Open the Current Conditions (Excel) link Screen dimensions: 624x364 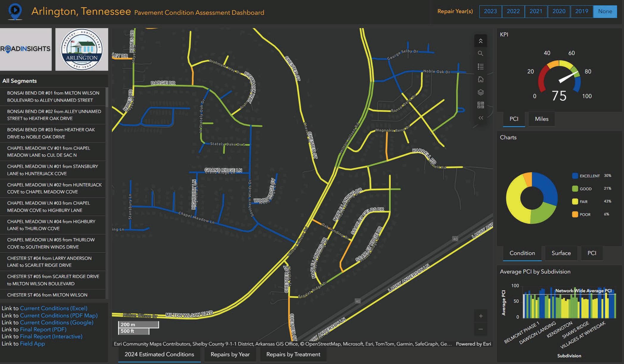coord(54,308)
